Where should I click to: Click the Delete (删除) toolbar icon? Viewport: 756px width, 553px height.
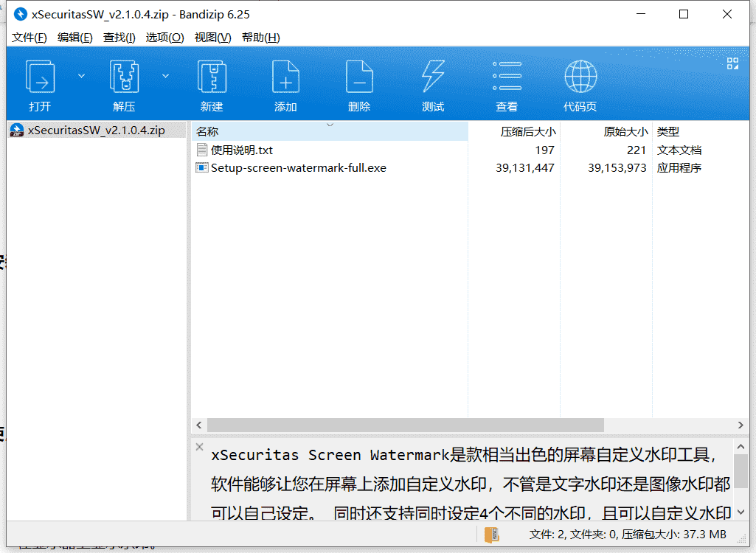click(359, 77)
